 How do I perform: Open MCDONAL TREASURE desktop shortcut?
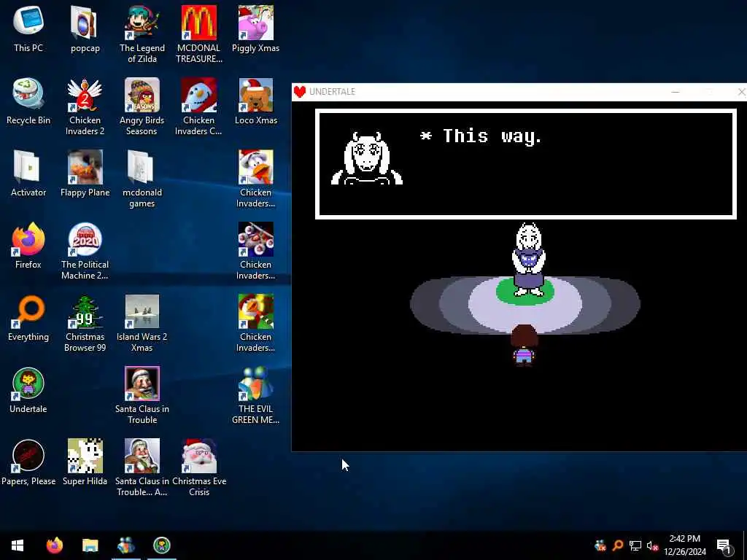point(198,34)
